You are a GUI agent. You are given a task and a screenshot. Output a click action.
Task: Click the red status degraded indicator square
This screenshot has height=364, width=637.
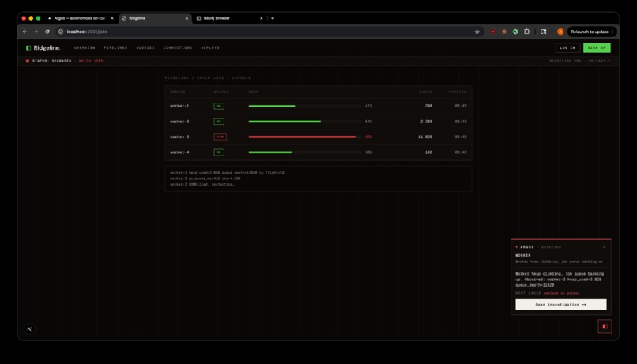pyautogui.click(x=28, y=61)
